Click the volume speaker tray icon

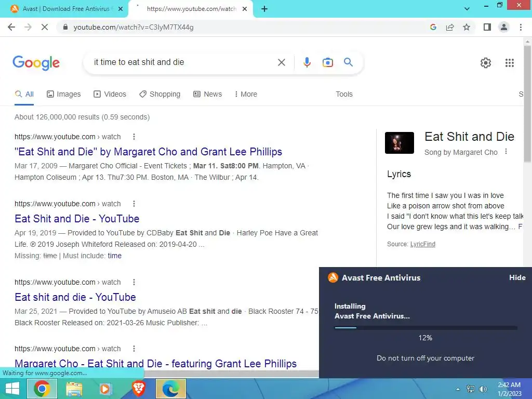(483, 389)
